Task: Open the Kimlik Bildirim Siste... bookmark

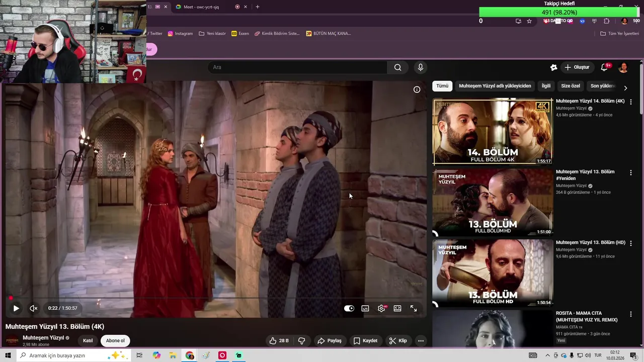Action: pyautogui.click(x=277, y=34)
